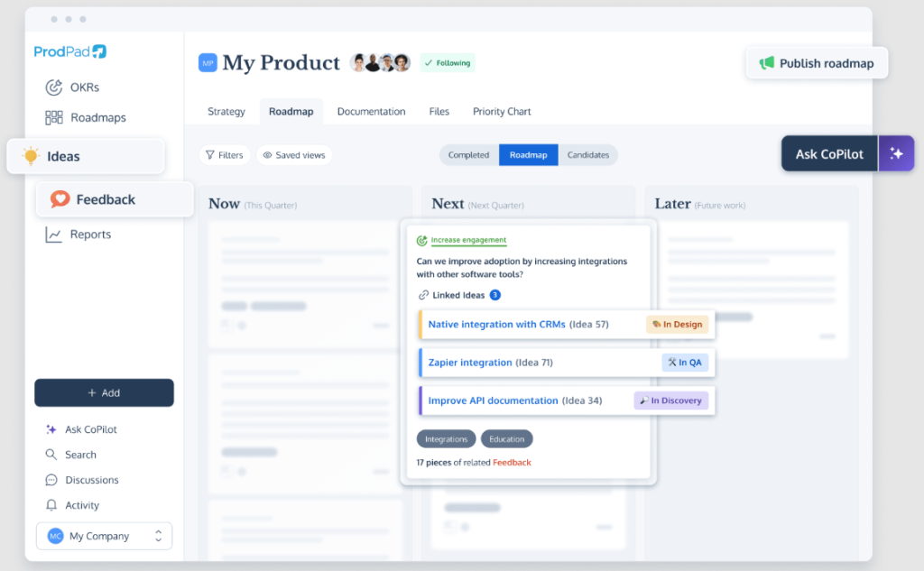Switch view to Completed
The width and height of the screenshot is (924, 571).
[x=468, y=155]
